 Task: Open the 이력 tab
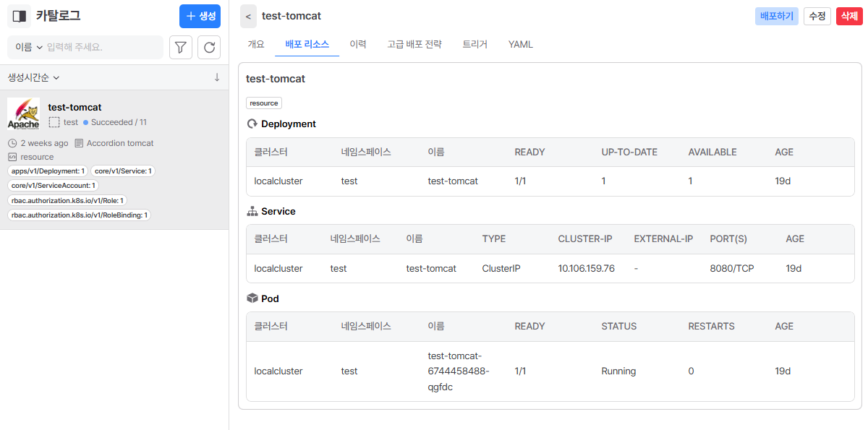pos(358,44)
